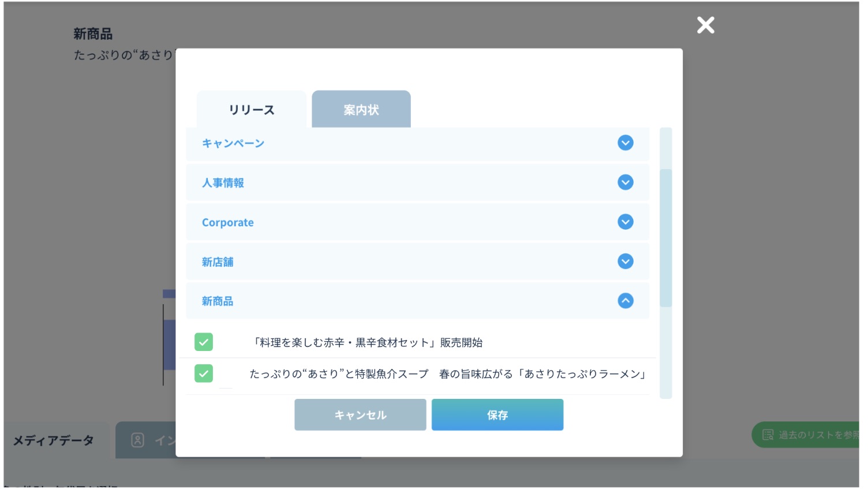868x493 pixels.
Task: Switch to the 案内状 tab
Action: 361,110
